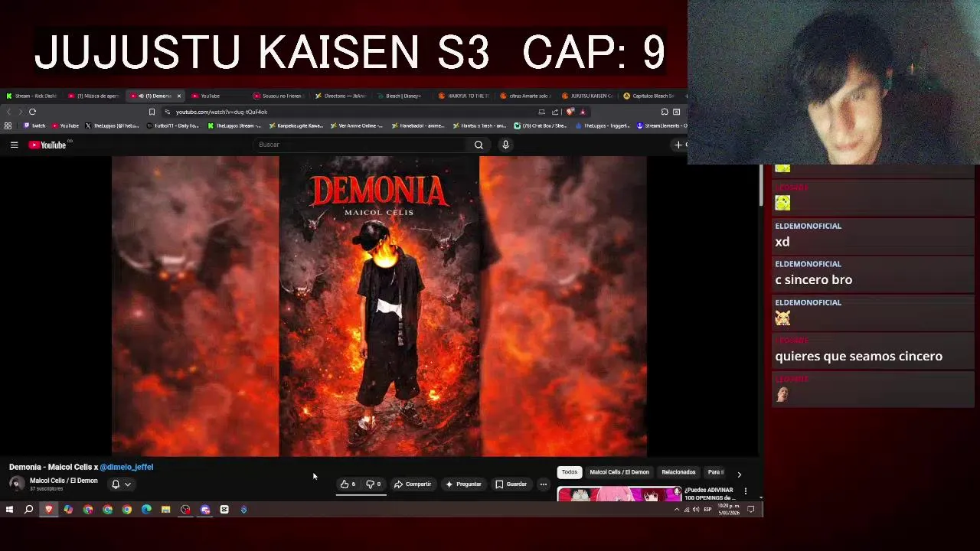This screenshot has height=551, width=980.
Task: Click the YouTube search magnifier button
Action: click(479, 145)
